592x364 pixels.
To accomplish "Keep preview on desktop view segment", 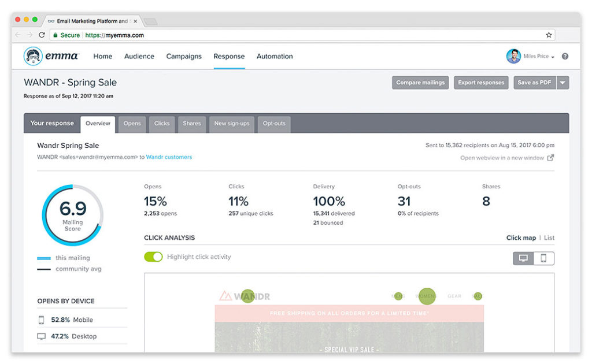I will tap(523, 258).
